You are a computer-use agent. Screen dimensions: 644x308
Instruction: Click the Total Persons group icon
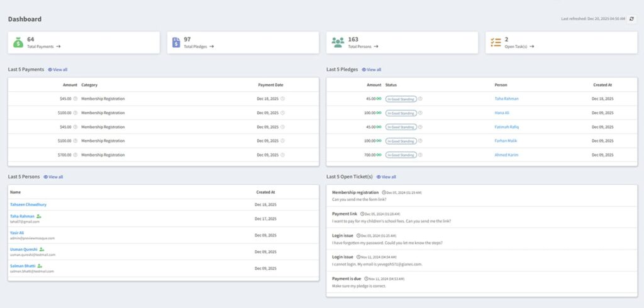click(338, 42)
